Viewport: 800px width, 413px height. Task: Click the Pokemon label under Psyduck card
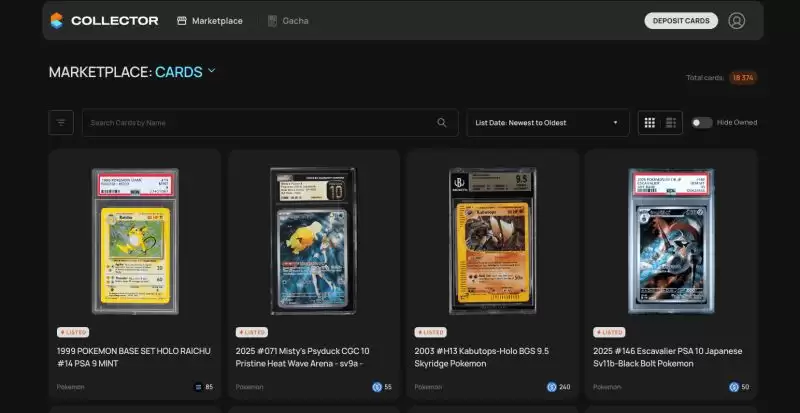249,387
